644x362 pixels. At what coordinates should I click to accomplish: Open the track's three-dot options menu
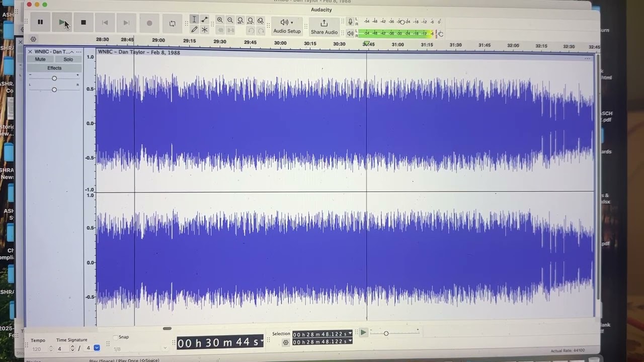78,52
